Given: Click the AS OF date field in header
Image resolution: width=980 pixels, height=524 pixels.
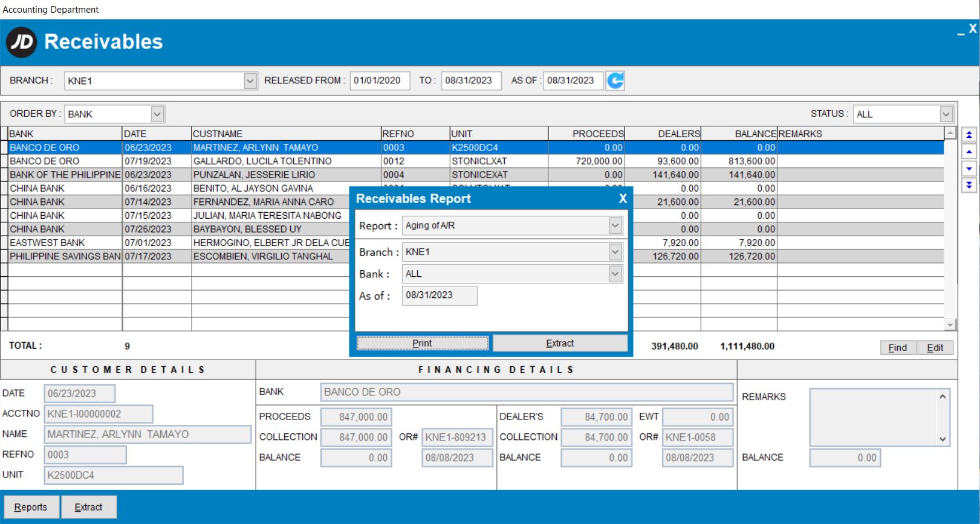Looking at the screenshot, I should (x=573, y=80).
